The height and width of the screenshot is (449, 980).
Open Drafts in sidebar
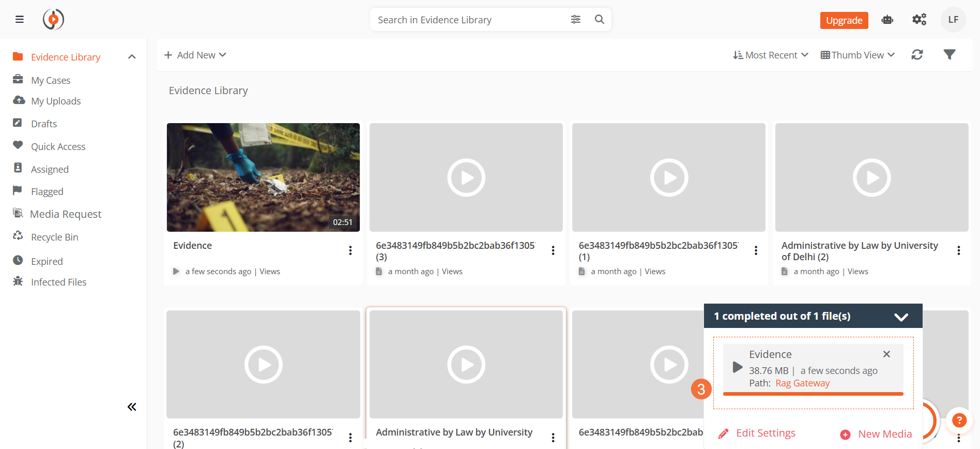tap(44, 124)
